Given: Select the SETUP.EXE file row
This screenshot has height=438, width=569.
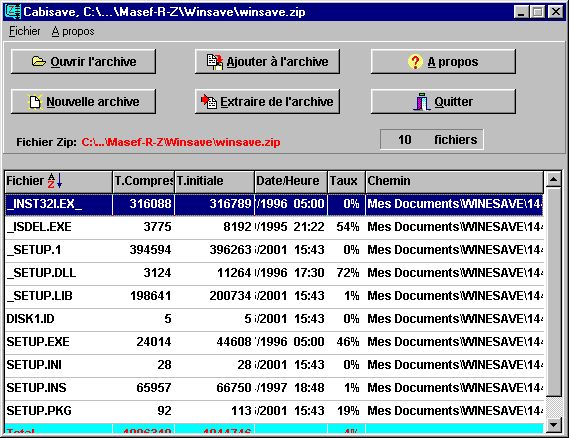Looking at the screenshot, I should click(274, 342).
